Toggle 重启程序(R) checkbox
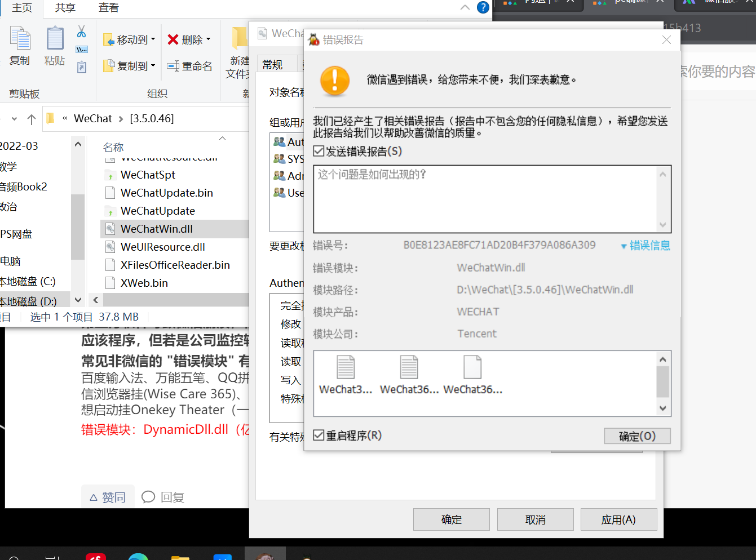Screen dimensions: 756x560 pyautogui.click(x=319, y=435)
